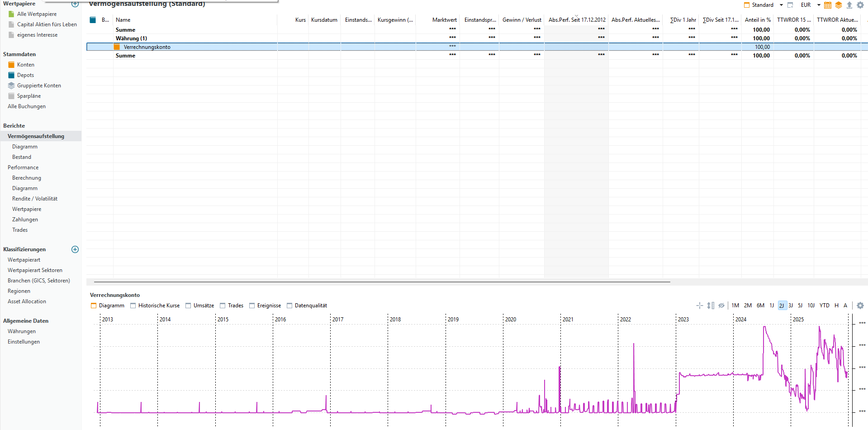Enable the Historische Kurse checkbox
Image resolution: width=868 pixels, height=430 pixels.
pos(133,306)
